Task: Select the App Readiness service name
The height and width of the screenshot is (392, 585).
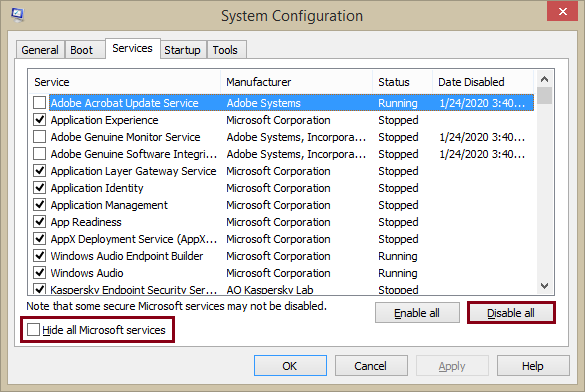Action: [86, 222]
